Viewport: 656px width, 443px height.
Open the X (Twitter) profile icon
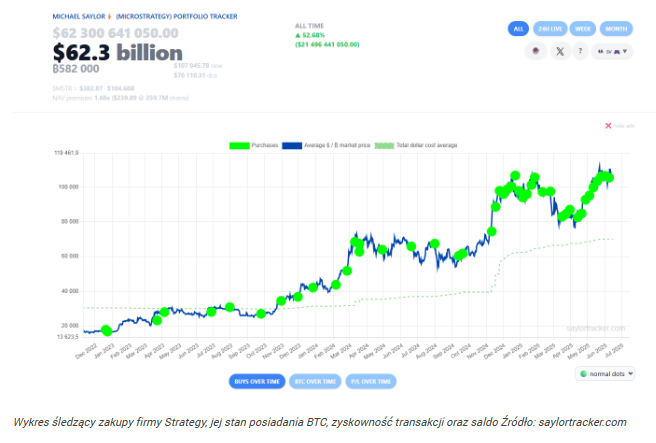pos(560,51)
